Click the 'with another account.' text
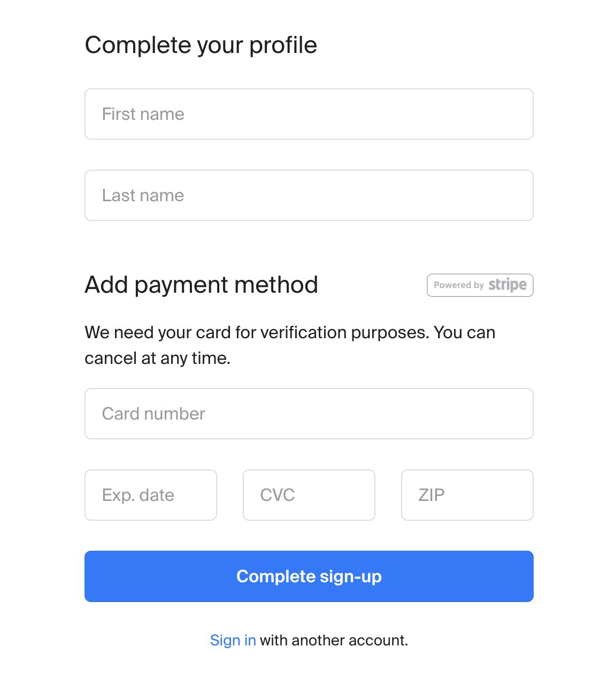 tap(334, 640)
